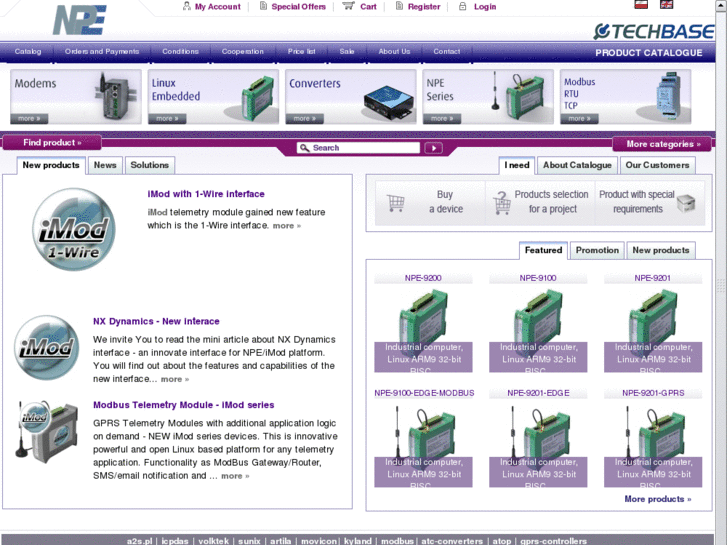Click the question-mark cart icon
727x545 pixels.
pos(502,203)
